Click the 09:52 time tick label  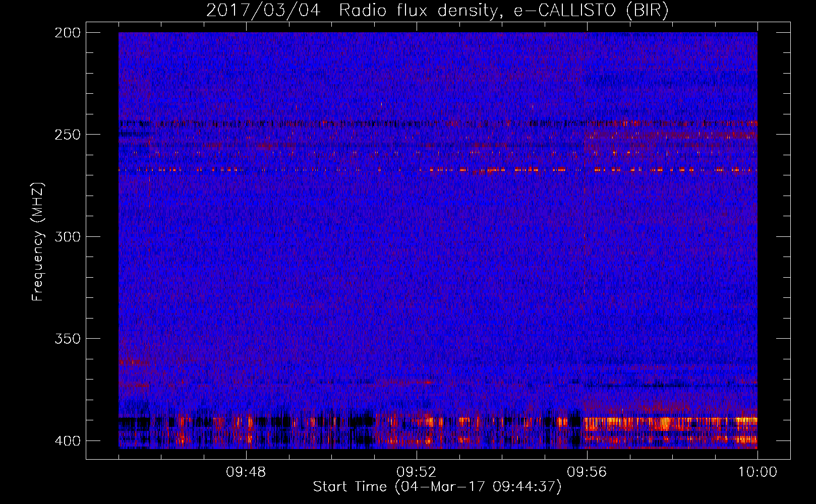coord(416,472)
